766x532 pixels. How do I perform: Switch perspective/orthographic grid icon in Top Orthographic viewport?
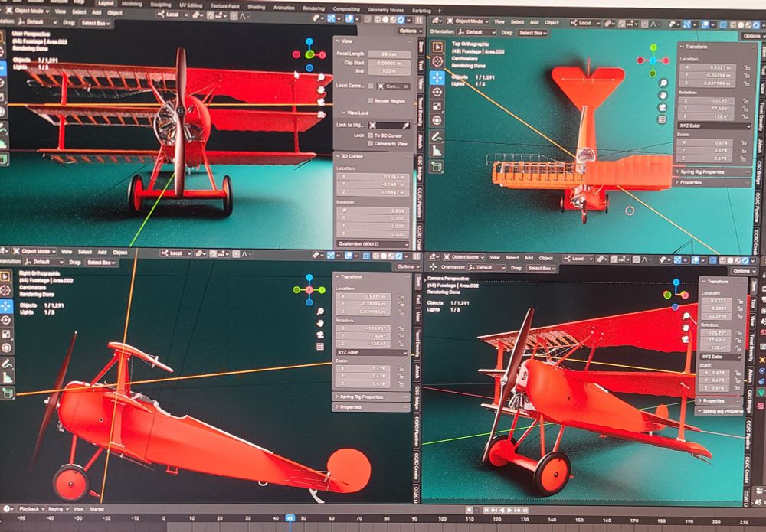663,119
